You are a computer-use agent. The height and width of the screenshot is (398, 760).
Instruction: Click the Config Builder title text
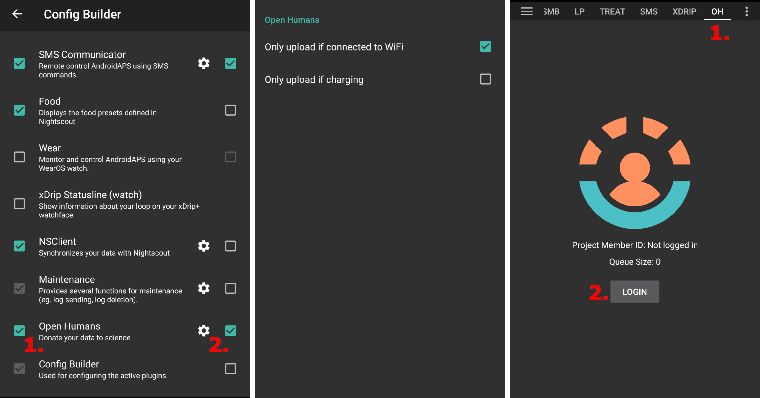(82, 15)
